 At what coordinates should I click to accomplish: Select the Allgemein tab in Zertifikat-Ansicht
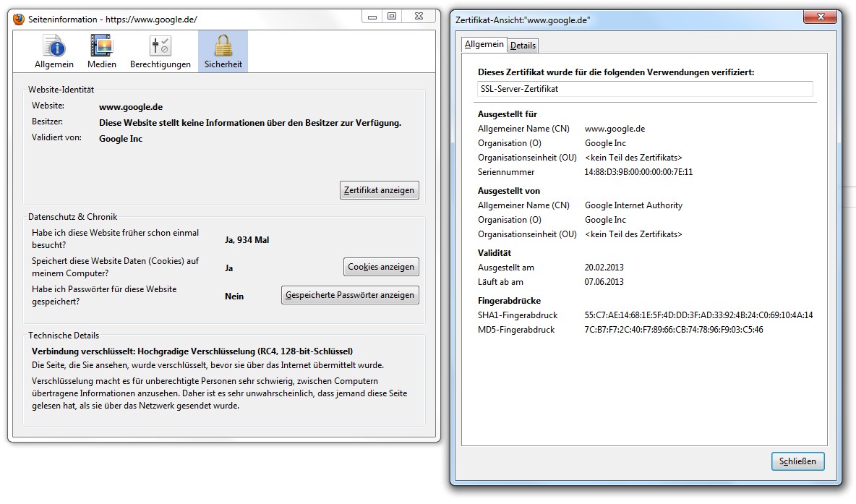[x=484, y=44]
